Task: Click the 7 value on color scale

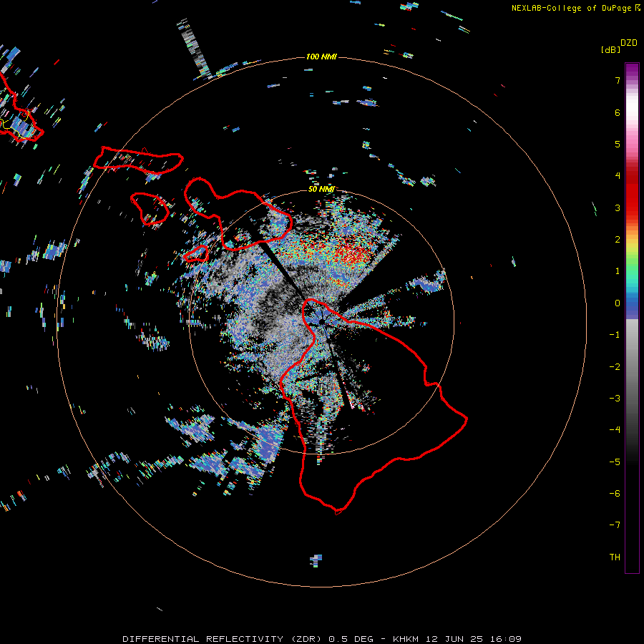Action: point(618,80)
